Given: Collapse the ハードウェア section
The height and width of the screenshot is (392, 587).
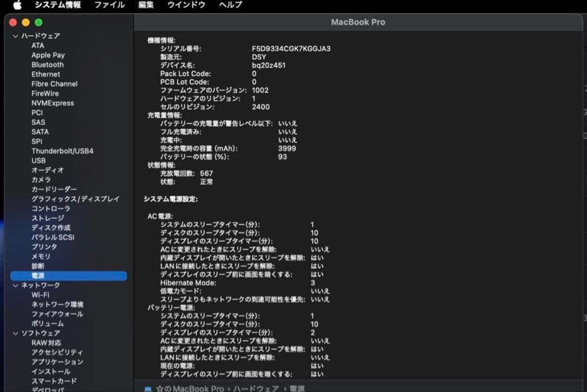Looking at the screenshot, I should 15,35.
